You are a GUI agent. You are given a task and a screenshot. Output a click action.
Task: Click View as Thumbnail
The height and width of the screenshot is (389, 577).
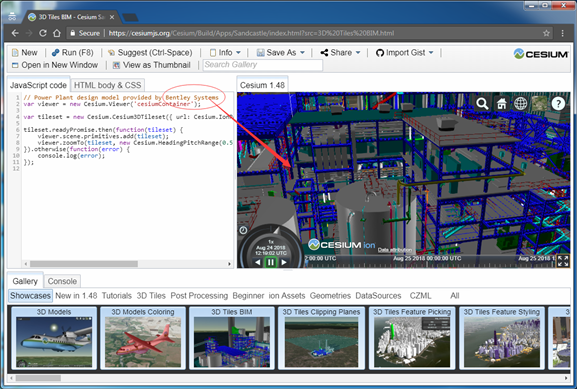coord(152,65)
